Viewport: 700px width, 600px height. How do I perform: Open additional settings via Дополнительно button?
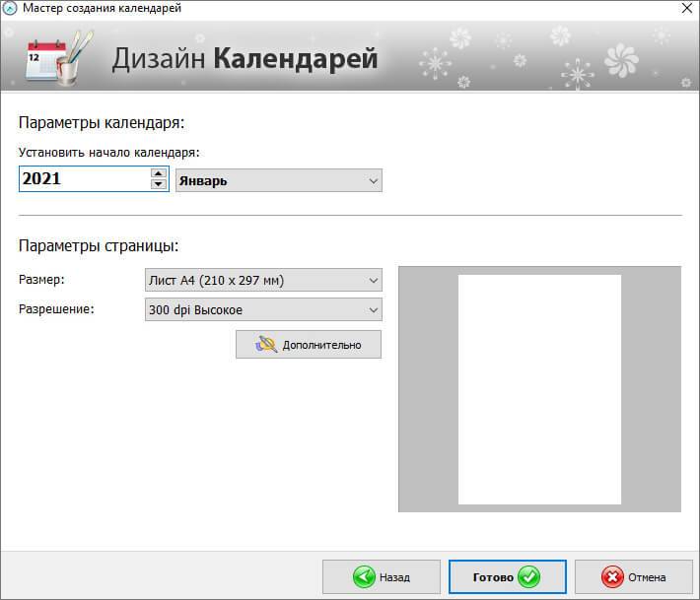[309, 345]
